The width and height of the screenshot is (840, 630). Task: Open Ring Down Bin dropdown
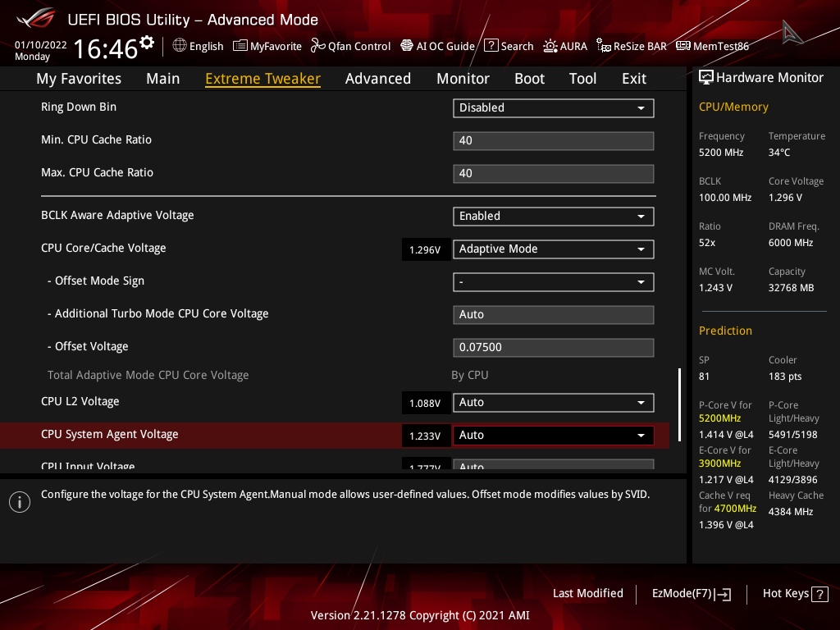[x=554, y=107]
